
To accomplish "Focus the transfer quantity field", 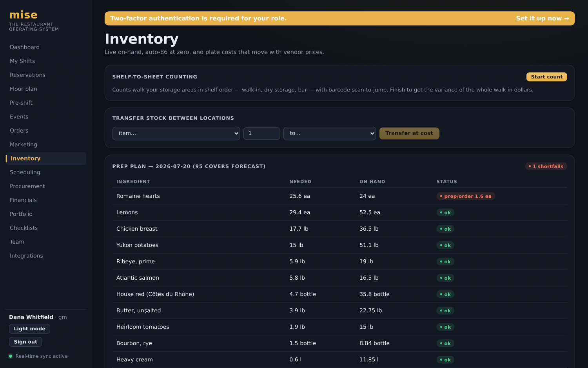I will coord(262,133).
